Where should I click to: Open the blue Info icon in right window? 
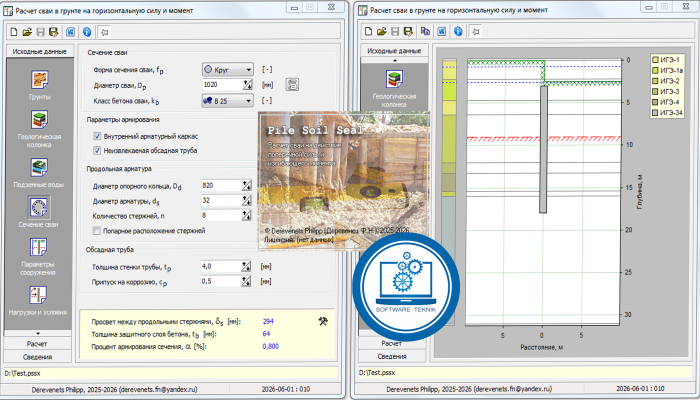tap(458, 31)
